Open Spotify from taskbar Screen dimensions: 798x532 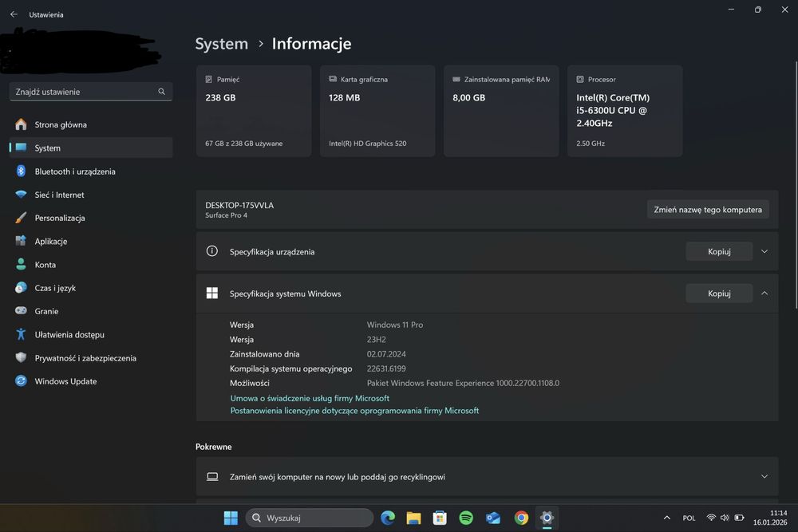[x=466, y=518]
